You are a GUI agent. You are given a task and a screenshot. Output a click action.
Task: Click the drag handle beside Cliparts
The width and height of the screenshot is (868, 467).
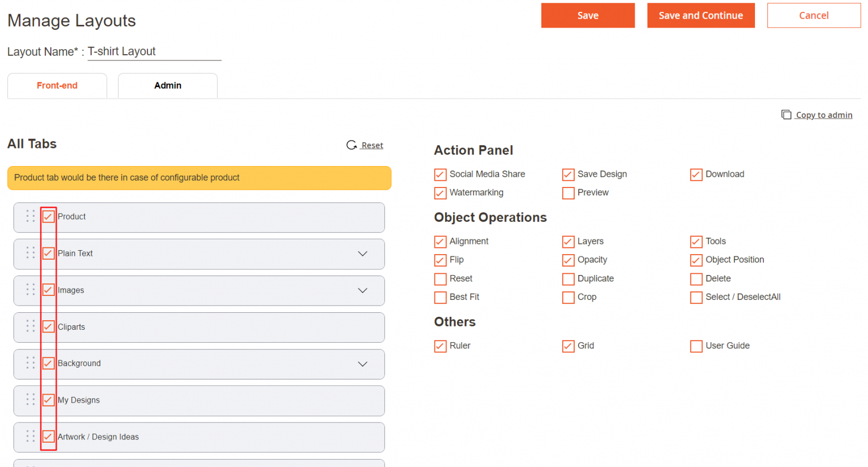coord(31,326)
